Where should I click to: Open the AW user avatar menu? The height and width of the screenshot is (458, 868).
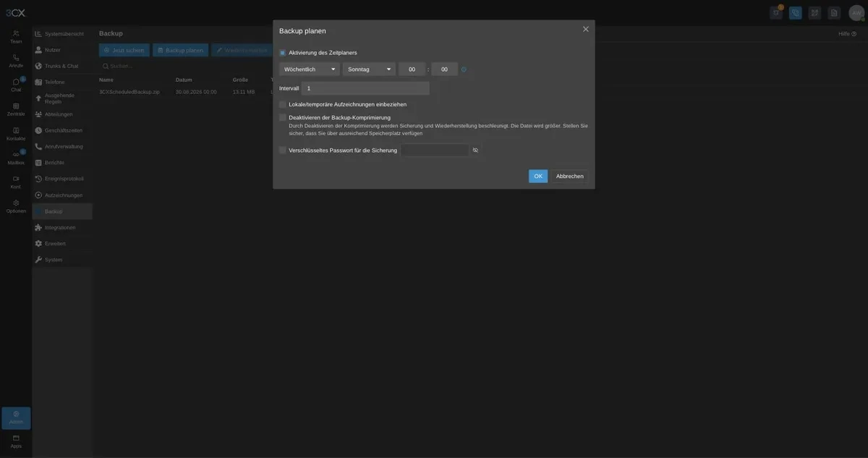tap(856, 13)
